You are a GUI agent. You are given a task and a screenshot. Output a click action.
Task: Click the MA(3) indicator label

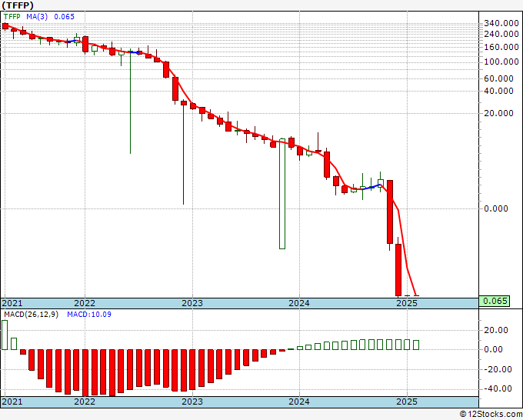click(37, 17)
